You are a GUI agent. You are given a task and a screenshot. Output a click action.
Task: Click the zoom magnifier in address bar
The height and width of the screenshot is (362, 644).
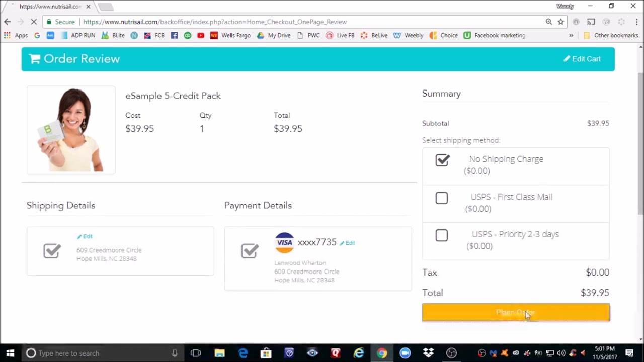[548, 22]
